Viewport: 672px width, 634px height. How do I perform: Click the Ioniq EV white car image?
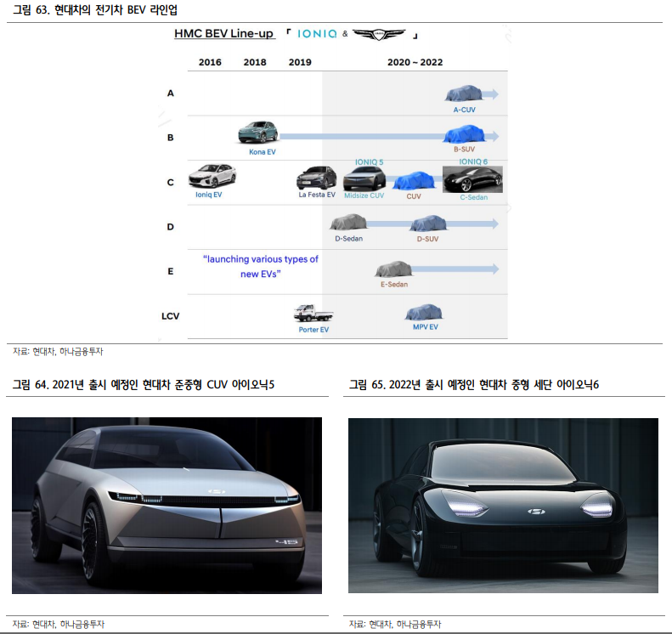pyautogui.click(x=212, y=176)
